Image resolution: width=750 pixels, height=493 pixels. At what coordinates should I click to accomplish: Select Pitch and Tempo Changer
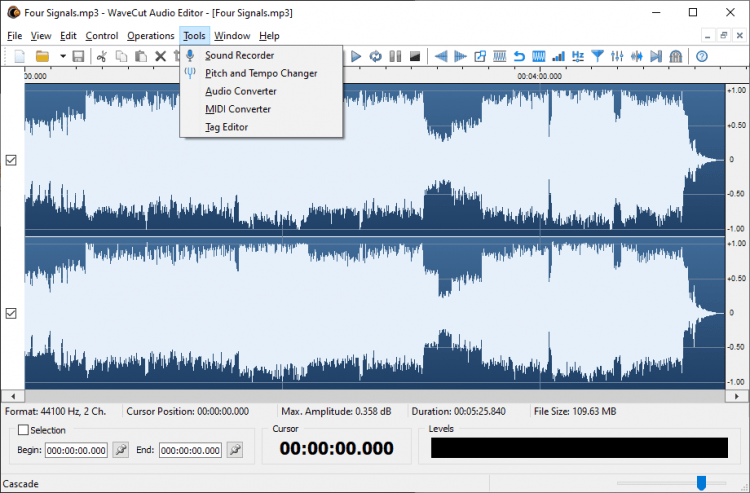tap(261, 73)
